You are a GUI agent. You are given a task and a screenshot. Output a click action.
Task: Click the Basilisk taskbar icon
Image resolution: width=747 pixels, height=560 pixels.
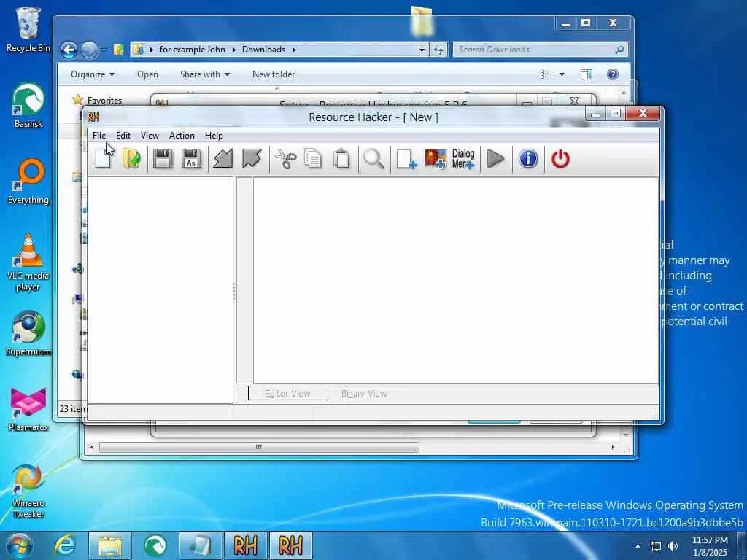[155, 545]
